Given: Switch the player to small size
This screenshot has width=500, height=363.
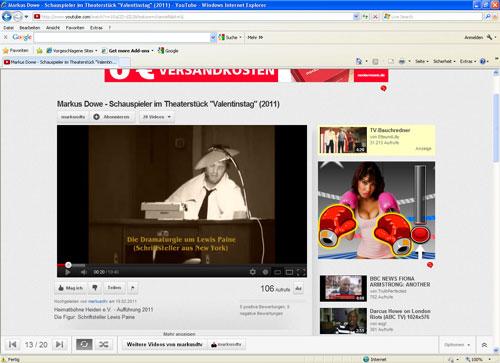Looking at the screenshot, I should [x=277, y=272].
